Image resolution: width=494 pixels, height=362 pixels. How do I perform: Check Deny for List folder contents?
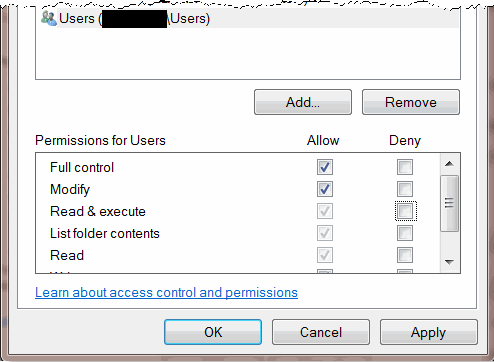[x=405, y=233]
